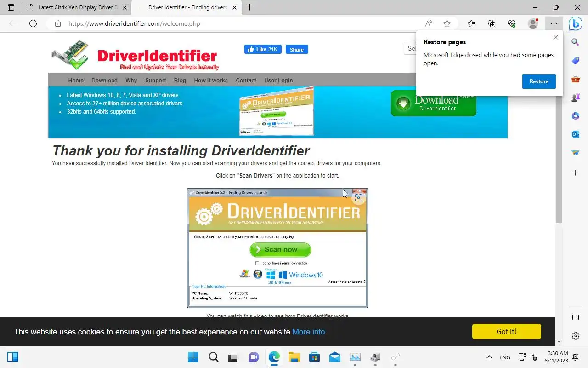The height and width of the screenshot is (368, 588).
Task: Click the banner app screenshot thumbnail
Action: (277, 112)
